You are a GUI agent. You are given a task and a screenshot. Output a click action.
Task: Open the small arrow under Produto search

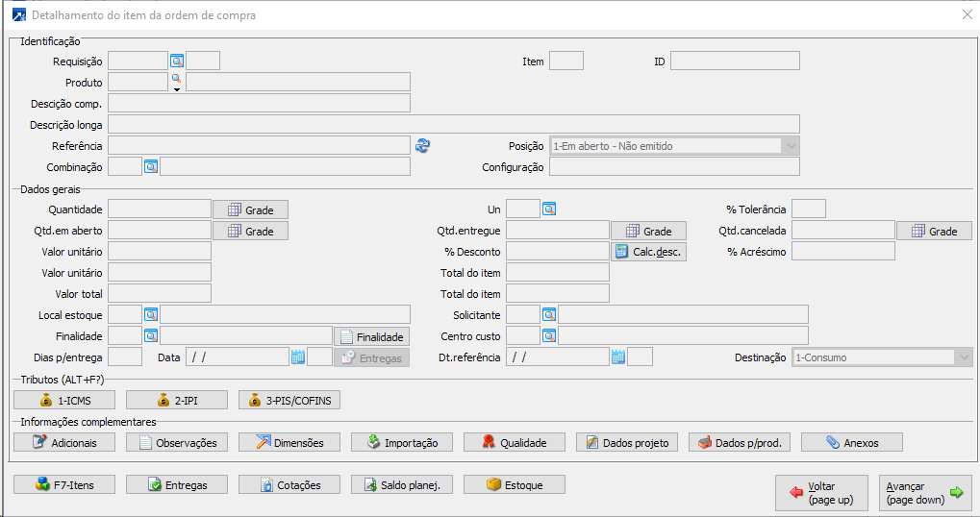177,89
